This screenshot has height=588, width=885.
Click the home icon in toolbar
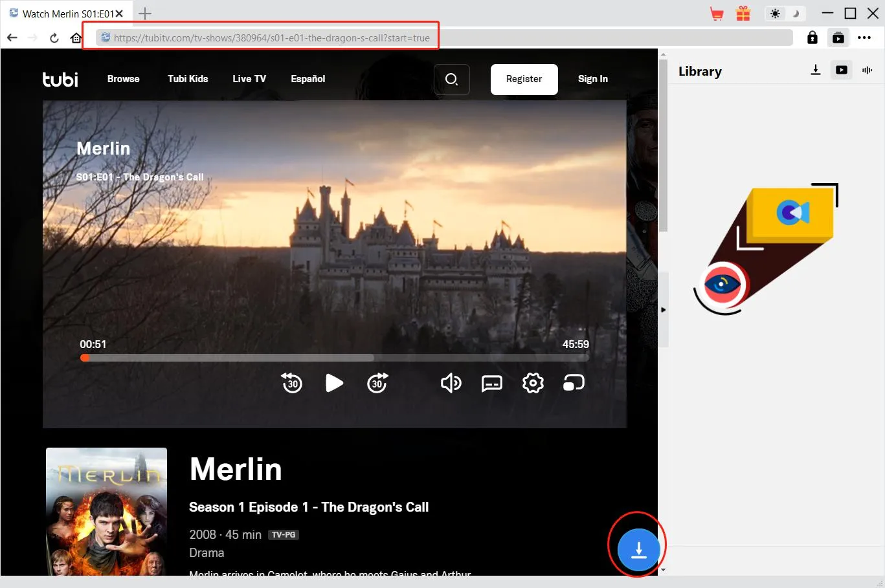76,38
